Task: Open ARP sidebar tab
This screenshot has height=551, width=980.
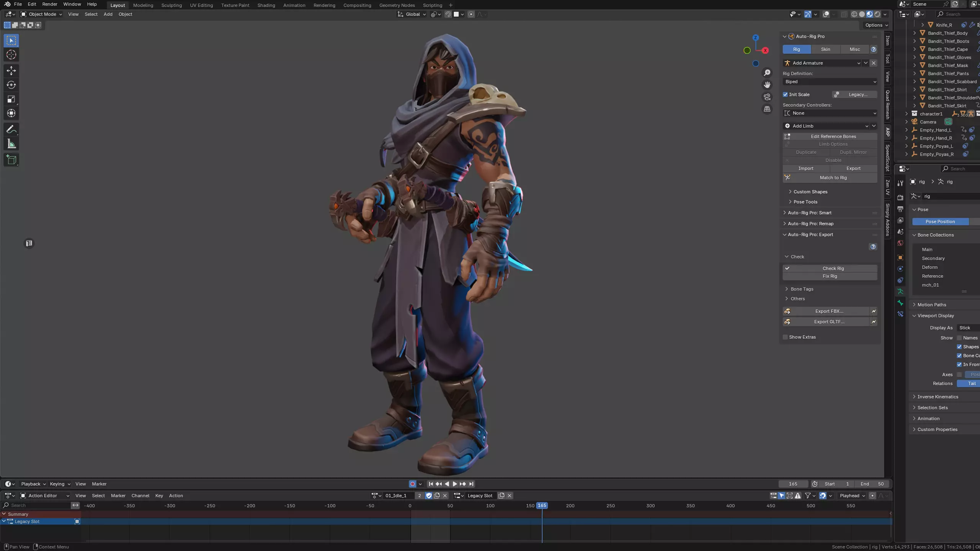Action: [888, 132]
